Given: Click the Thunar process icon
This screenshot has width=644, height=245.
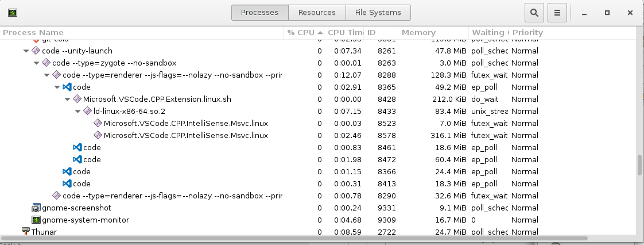Looking at the screenshot, I should click(26, 231).
